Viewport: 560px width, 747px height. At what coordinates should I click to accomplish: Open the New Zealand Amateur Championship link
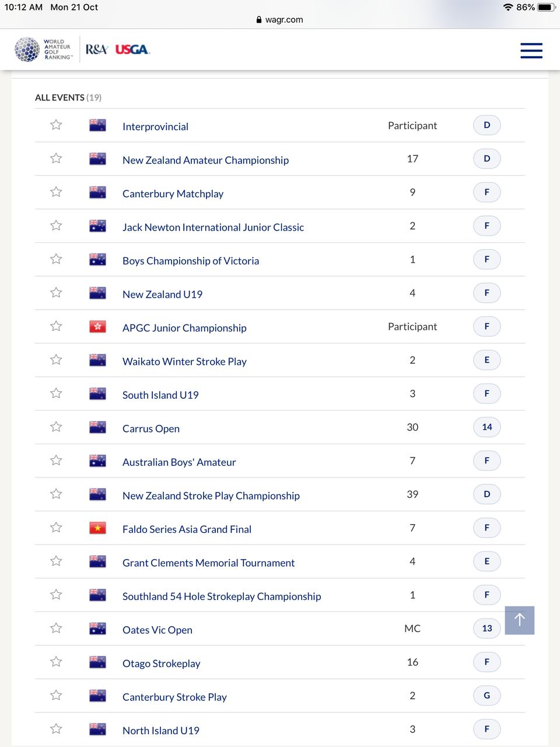pos(205,160)
